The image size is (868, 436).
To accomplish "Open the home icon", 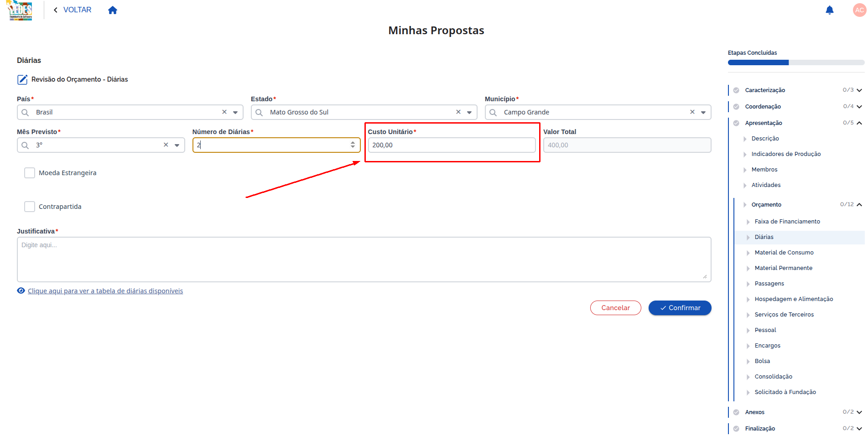I will (x=113, y=10).
